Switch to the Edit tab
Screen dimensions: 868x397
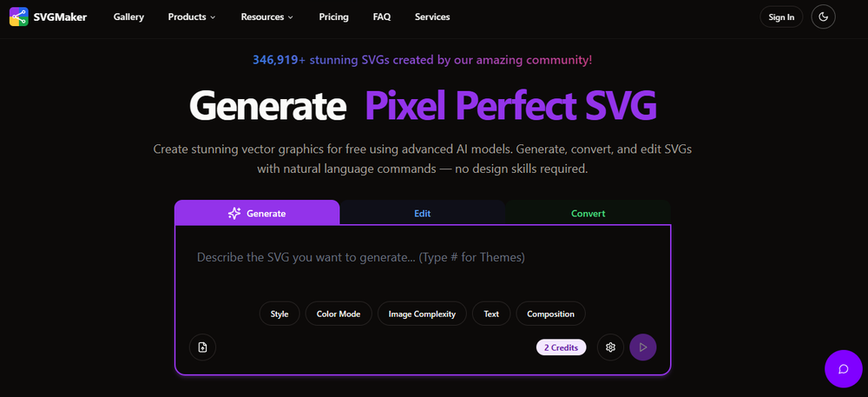pos(422,213)
